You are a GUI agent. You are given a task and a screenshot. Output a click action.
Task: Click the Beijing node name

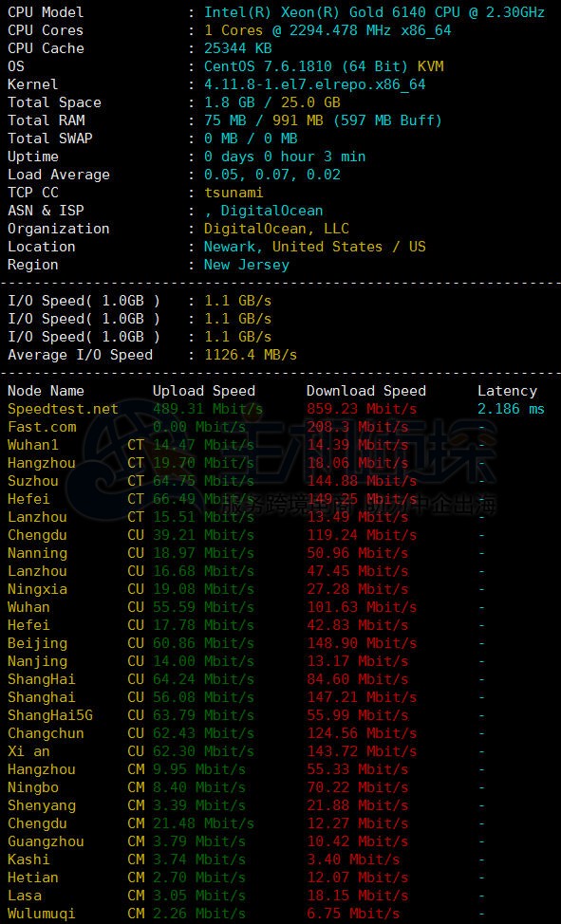click(37, 643)
